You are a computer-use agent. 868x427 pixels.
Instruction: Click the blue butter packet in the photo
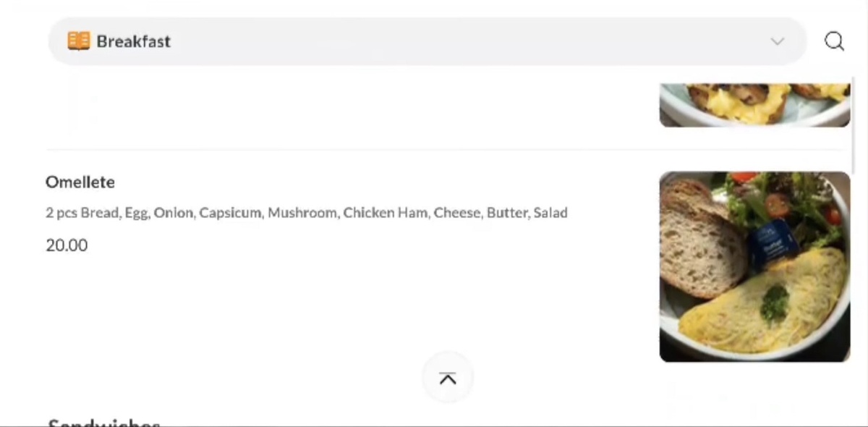772,244
